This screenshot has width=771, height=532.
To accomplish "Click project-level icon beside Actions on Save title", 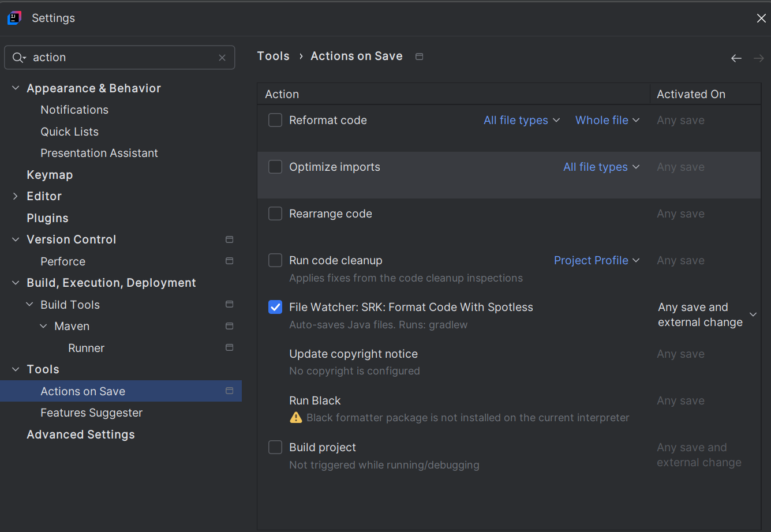I will point(420,57).
